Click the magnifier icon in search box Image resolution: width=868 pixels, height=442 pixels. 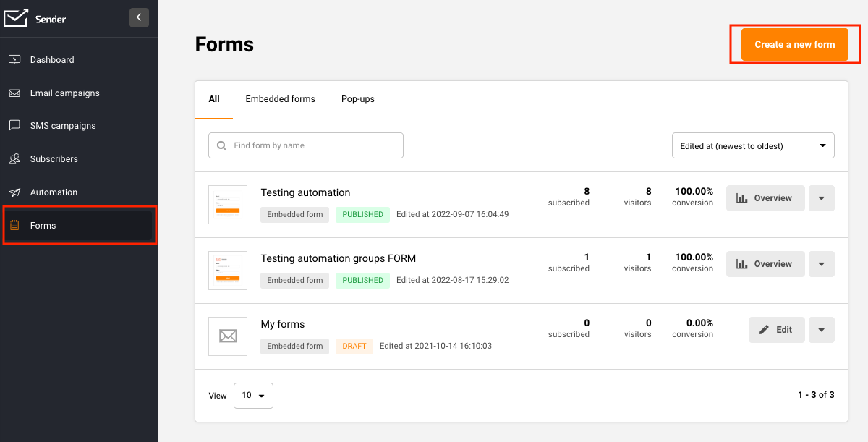click(221, 145)
